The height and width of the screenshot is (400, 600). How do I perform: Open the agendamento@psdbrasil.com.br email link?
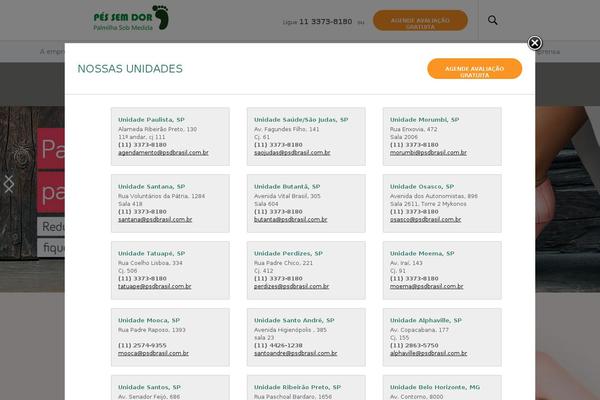(x=163, y=152)
